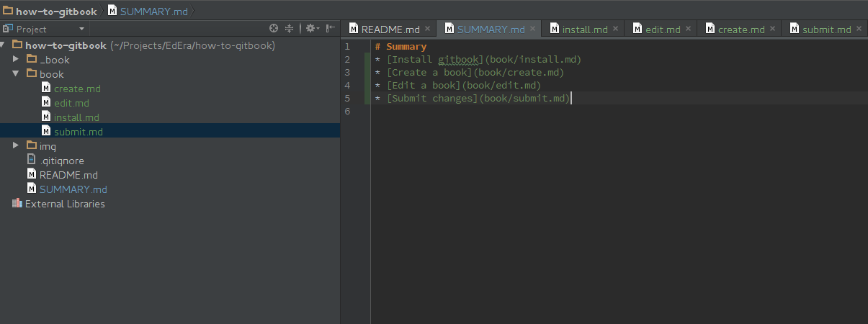
Task: Click the External Libraries icon
Action: tap(17, 203)
